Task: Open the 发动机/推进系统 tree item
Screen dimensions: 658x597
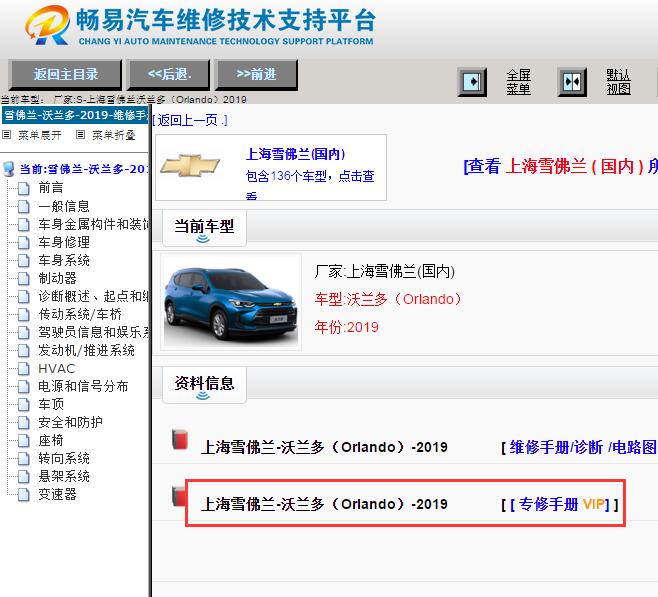Action: 86,350
